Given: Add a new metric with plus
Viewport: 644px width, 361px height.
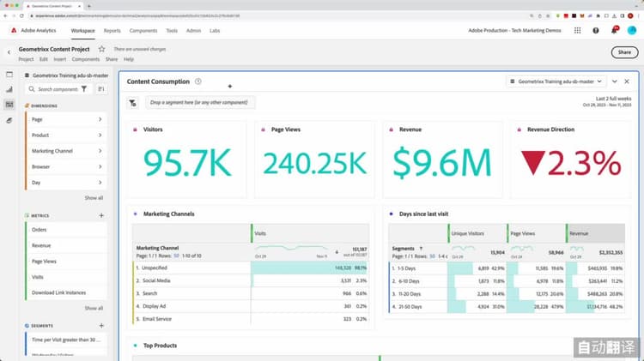Looking at the screenshot, I should (x=101, y=215).
